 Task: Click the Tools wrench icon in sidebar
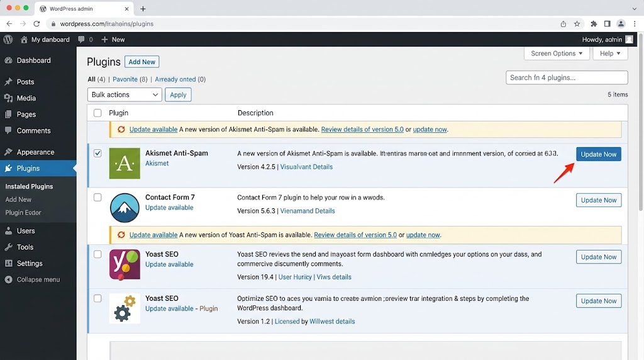[8, 247]
